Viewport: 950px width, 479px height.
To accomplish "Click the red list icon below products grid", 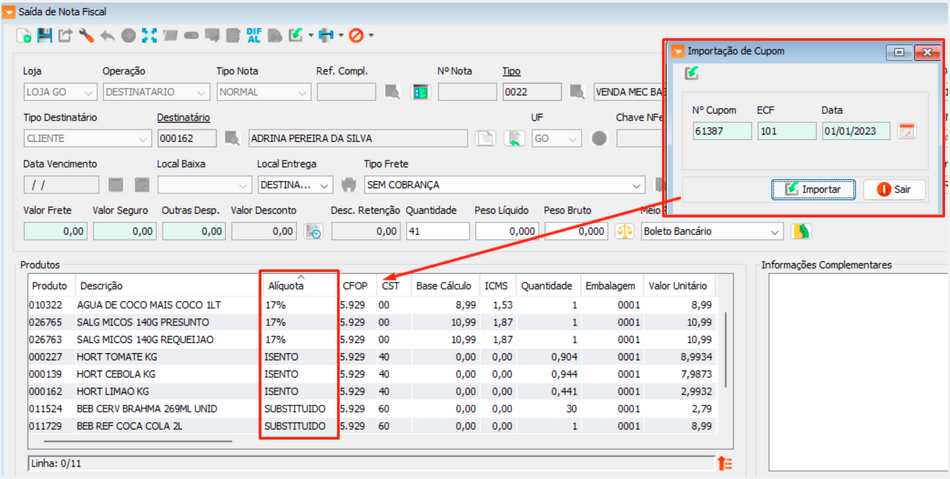I will tap(725, 463).
